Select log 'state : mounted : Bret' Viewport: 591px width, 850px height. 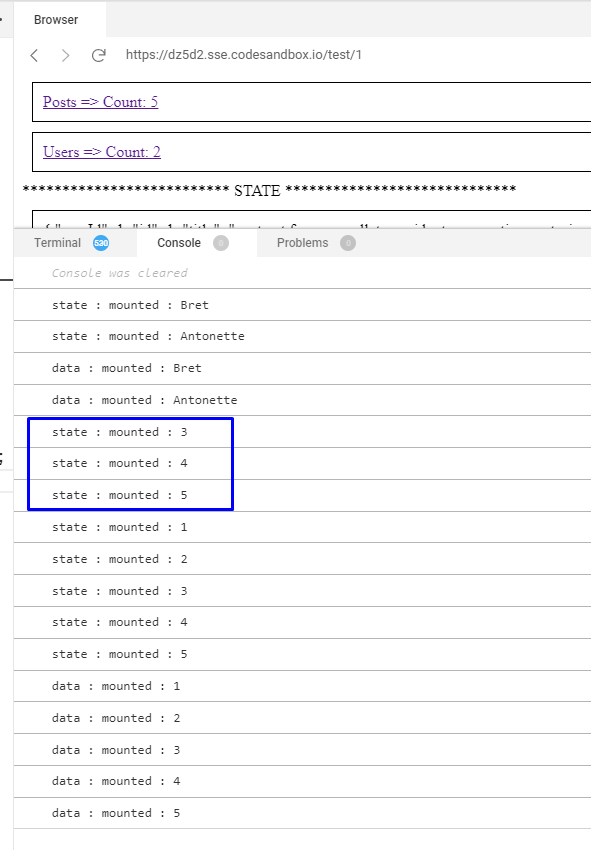[x=303, y=305]
